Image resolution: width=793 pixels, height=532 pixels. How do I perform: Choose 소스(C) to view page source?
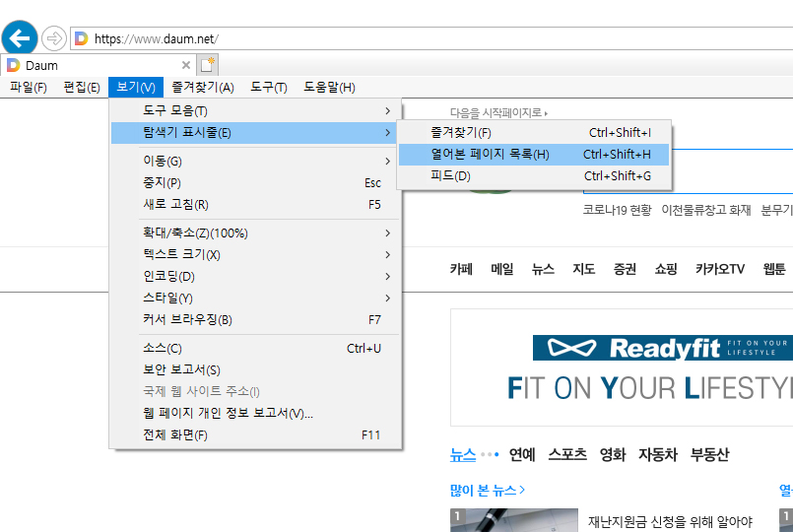255,349
